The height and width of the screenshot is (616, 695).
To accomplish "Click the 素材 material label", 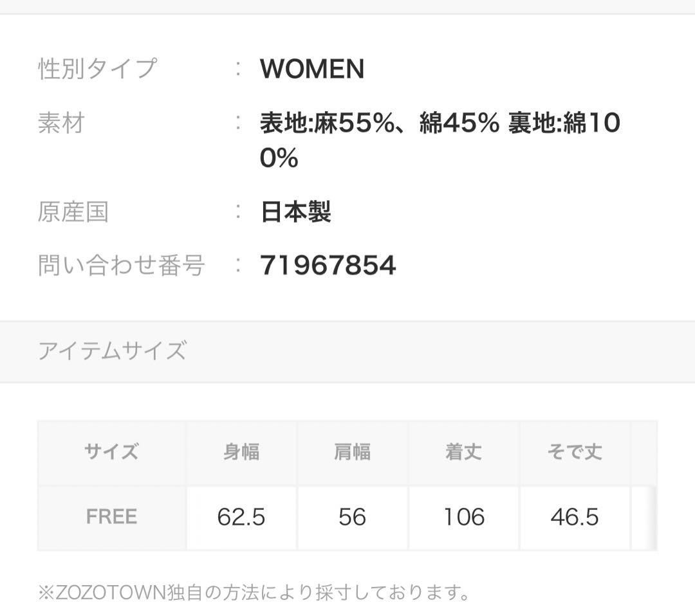I will coord(61,123).
